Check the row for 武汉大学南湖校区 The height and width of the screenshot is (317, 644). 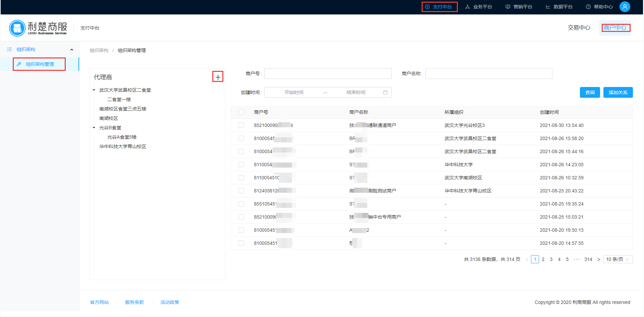click(x=241, y=178)
